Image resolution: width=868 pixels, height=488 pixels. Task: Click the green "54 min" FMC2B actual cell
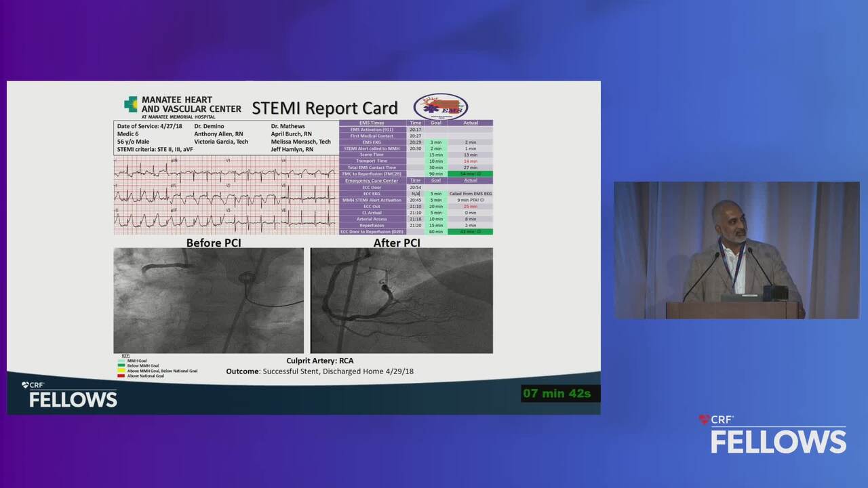pos(471,174)
